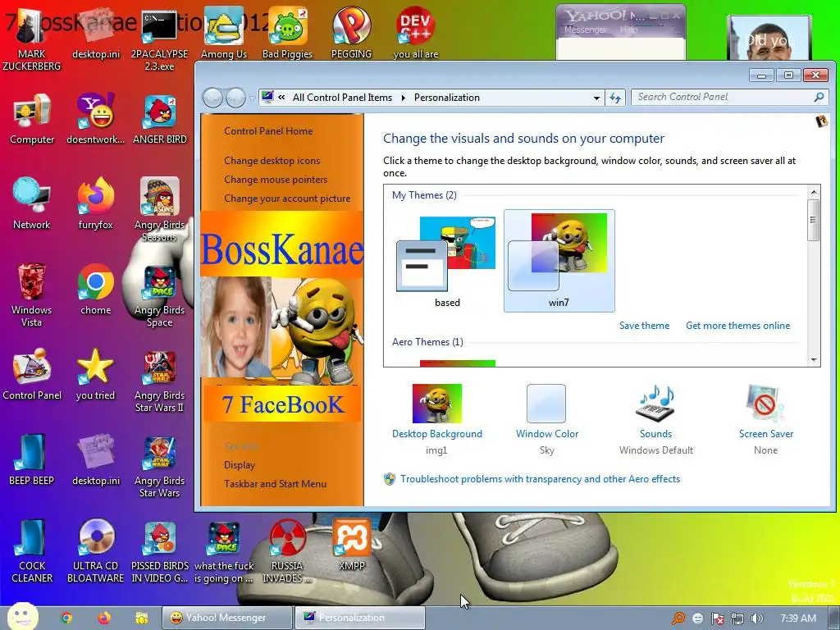840x630 pixels.
Task: Open the Among Us desktop shortcut
Action: [223, 33]
